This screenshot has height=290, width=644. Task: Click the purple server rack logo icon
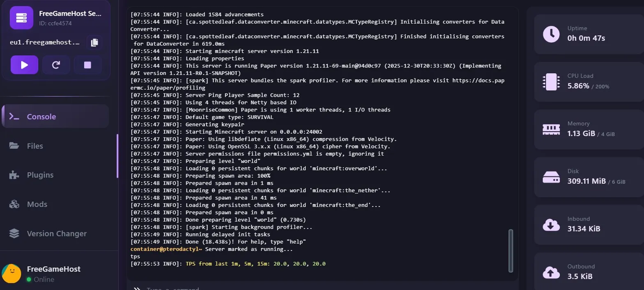pyautogui.click(x=21, y=18)
